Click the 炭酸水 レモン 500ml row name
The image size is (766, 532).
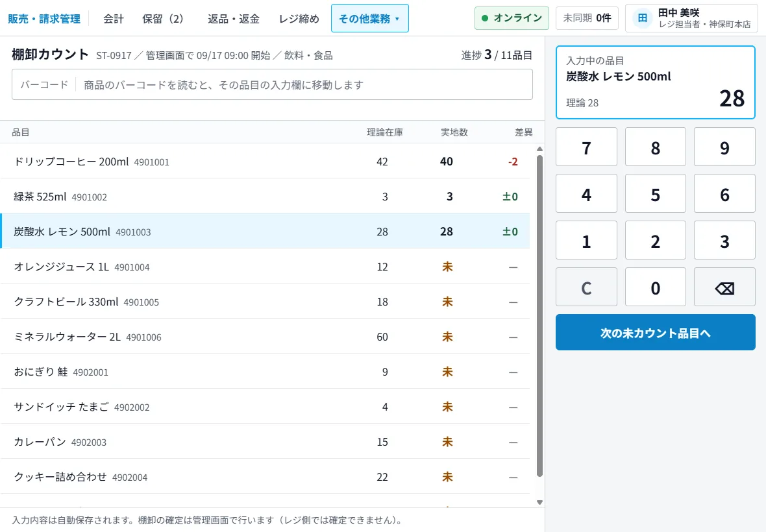(x=62, y=232)
